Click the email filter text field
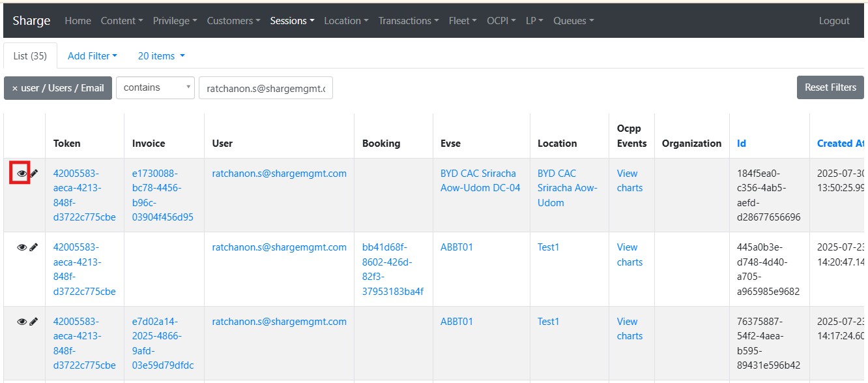 pyautogui.click(x=265, y=88)
